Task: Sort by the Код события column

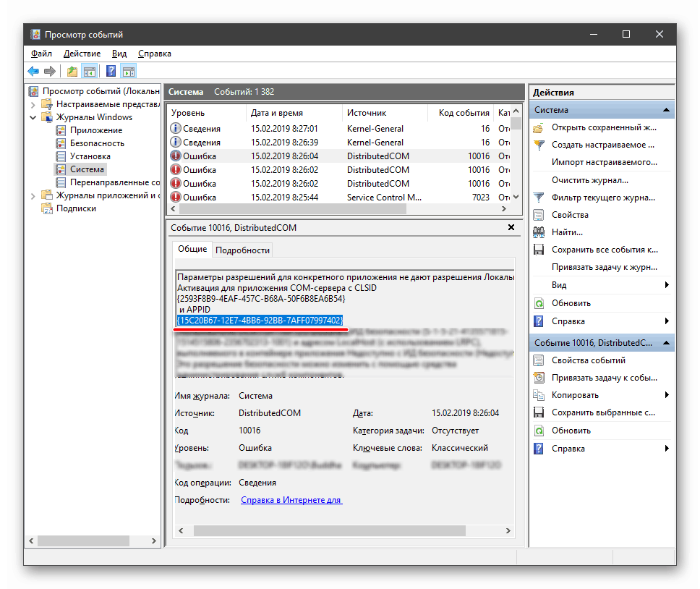Action: point(460,113)
